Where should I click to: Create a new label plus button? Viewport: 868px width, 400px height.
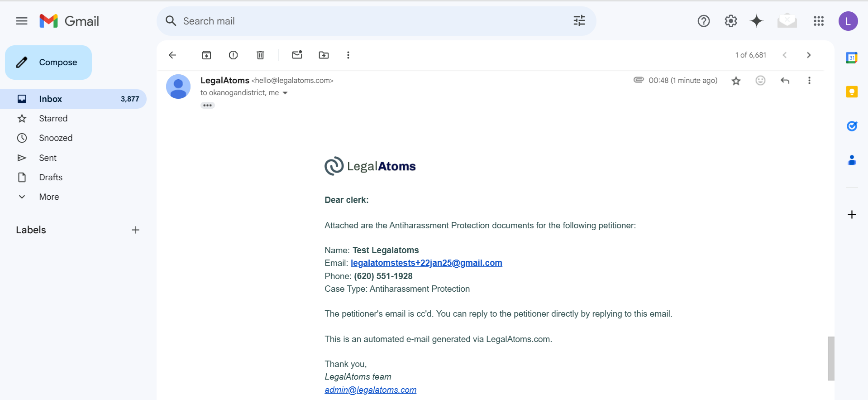[x=135, y=230]
